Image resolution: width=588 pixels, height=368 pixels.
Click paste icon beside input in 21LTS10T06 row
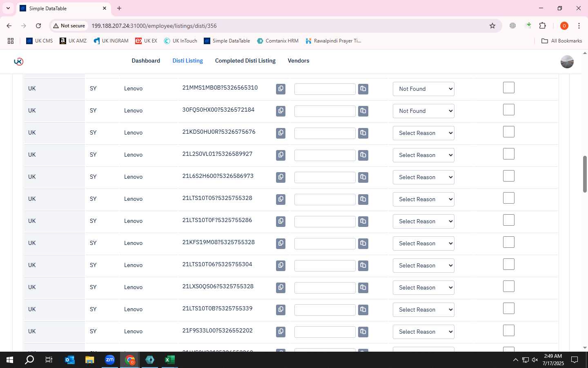point(363,265)
